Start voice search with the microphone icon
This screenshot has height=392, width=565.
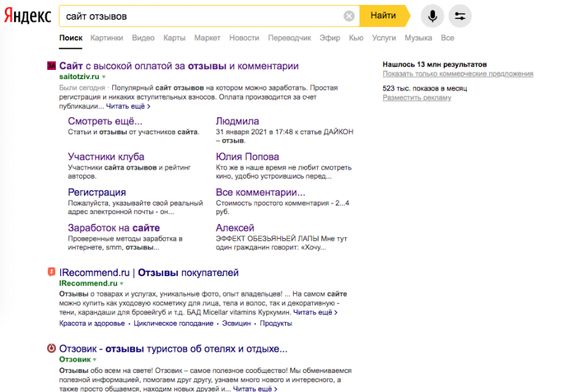pos(432,16)
